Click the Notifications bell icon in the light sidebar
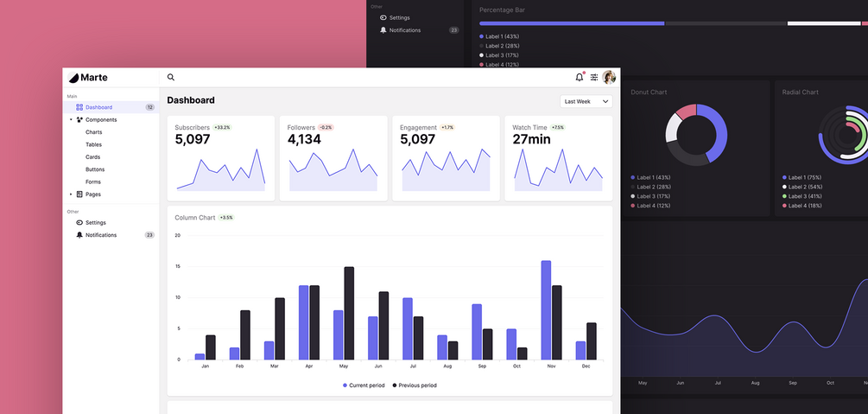The width and height of the screenshot is (868, 414). click(79, 235)
